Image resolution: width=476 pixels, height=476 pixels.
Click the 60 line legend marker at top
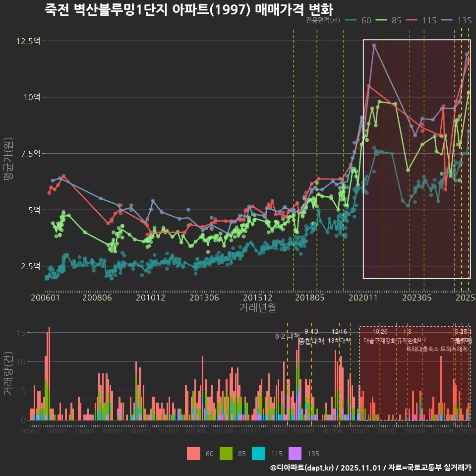[352, 20]
